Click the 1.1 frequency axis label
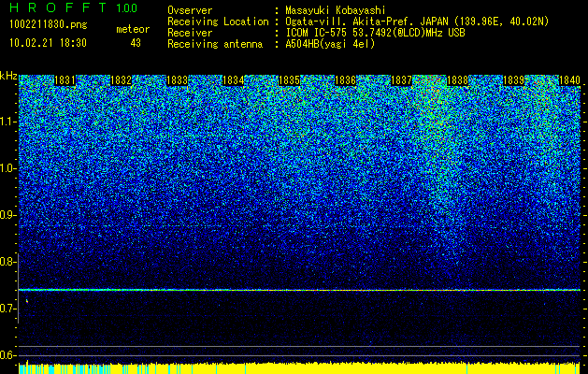This screenshot has height=374, width=588. 7,122
